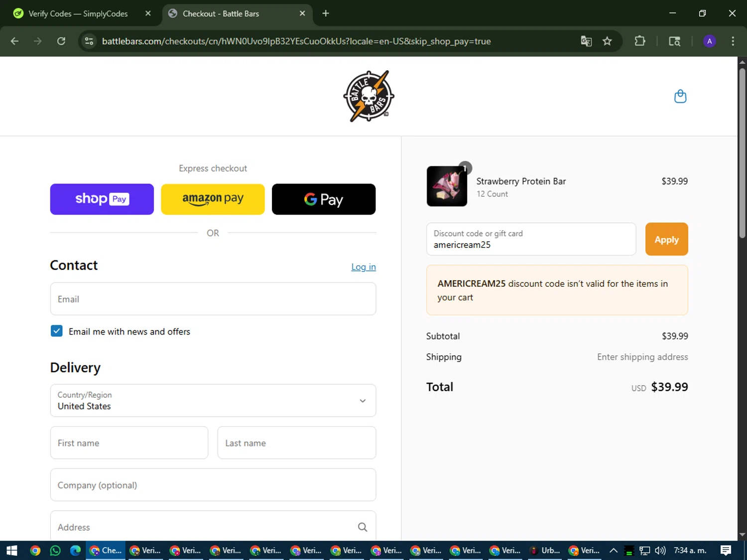The image size is (747, 560).
Task: Click the "Shipping" label in order summary
Action: coord(444,357)
